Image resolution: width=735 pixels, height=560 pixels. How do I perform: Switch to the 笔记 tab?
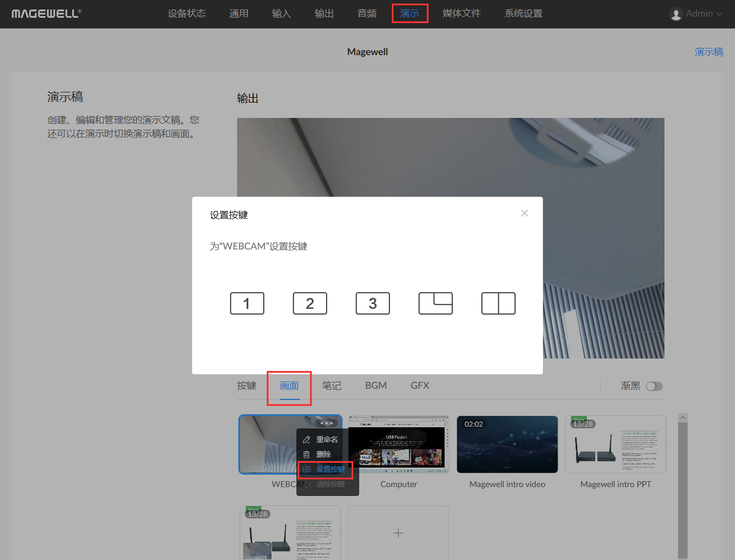[332, 386]
